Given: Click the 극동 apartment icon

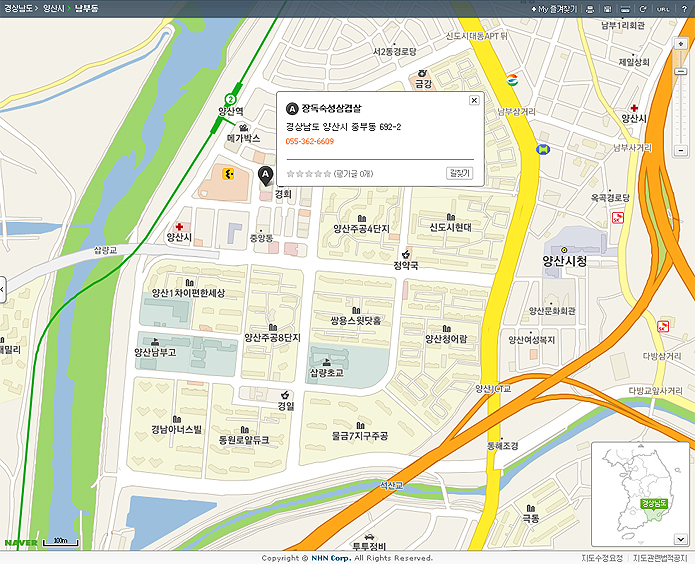Looking at the screenshot, I should click(x=531, y=508).
